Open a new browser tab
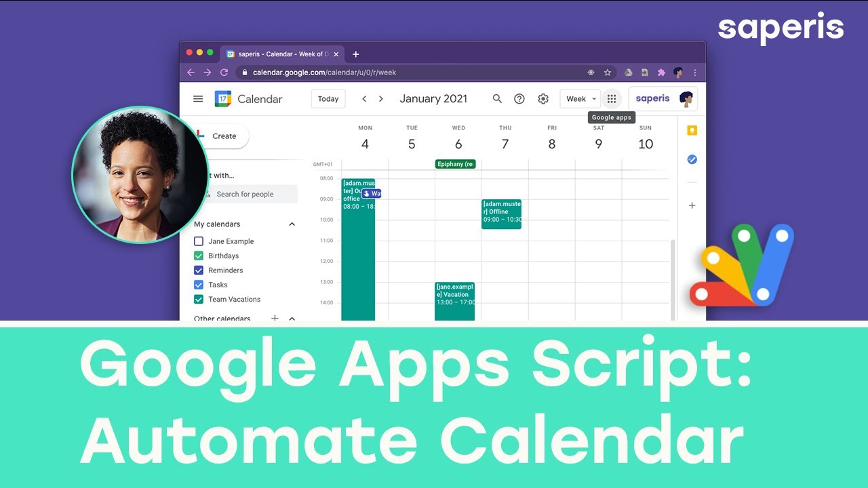This screenshot has height=488, width=868. tap(355, 54)
